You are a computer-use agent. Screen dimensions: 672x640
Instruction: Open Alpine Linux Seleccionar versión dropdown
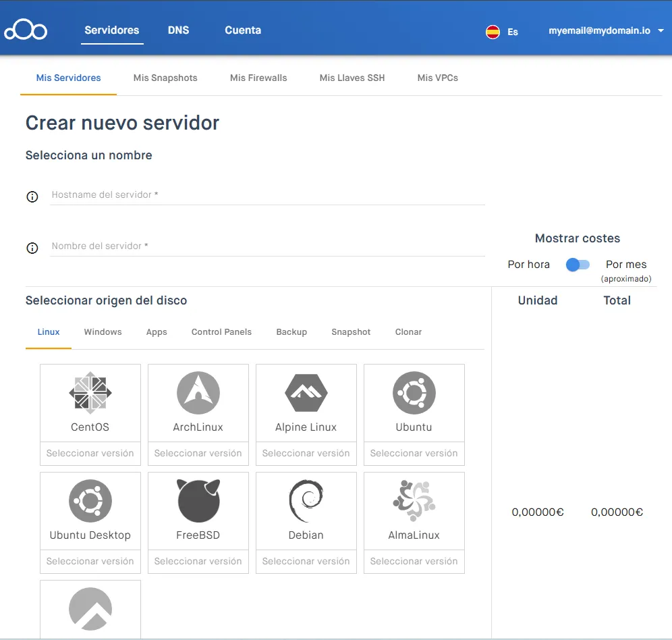pyautogui.click(x=306, y=453)
